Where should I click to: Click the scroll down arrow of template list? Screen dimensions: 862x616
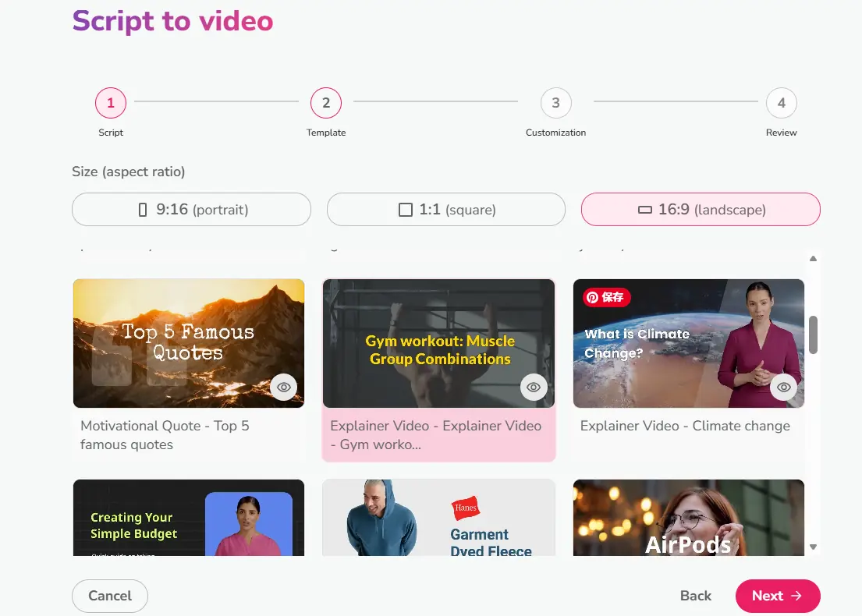point(813,547)
